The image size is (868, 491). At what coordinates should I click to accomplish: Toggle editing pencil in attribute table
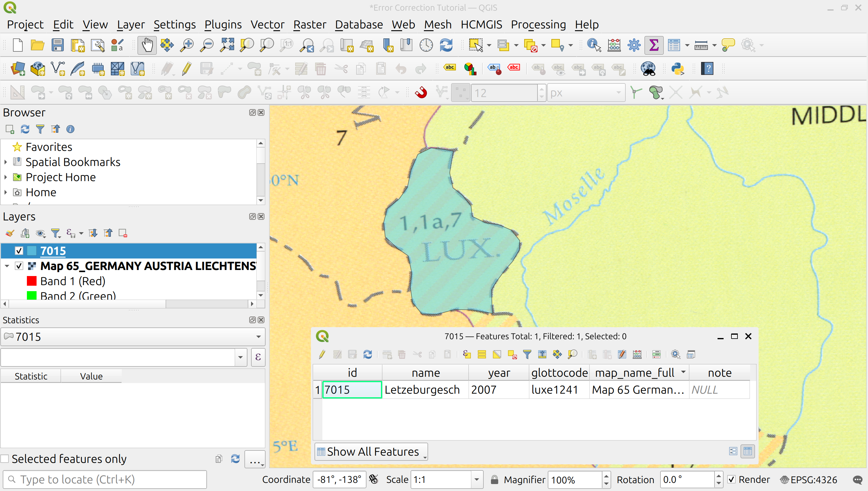point(322,354)
